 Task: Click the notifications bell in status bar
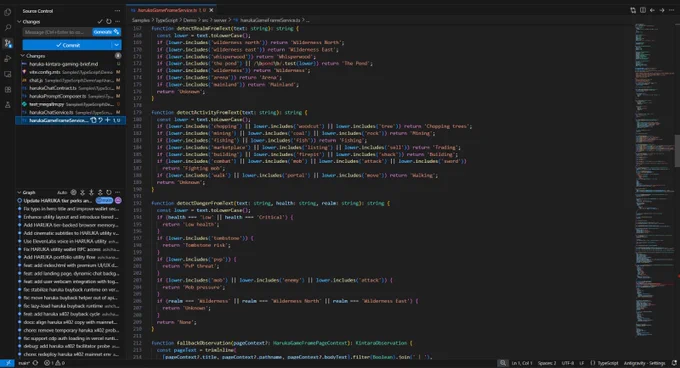point(674,363)
